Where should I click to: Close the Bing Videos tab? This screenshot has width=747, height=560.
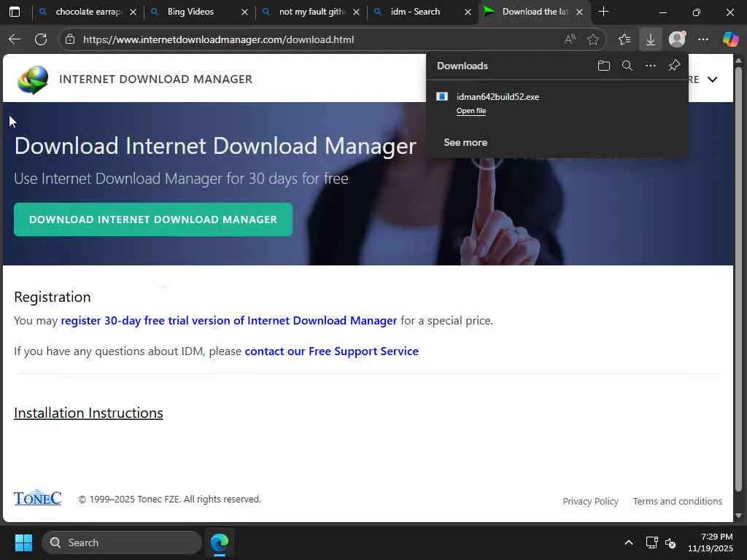[x=244, y=12]
